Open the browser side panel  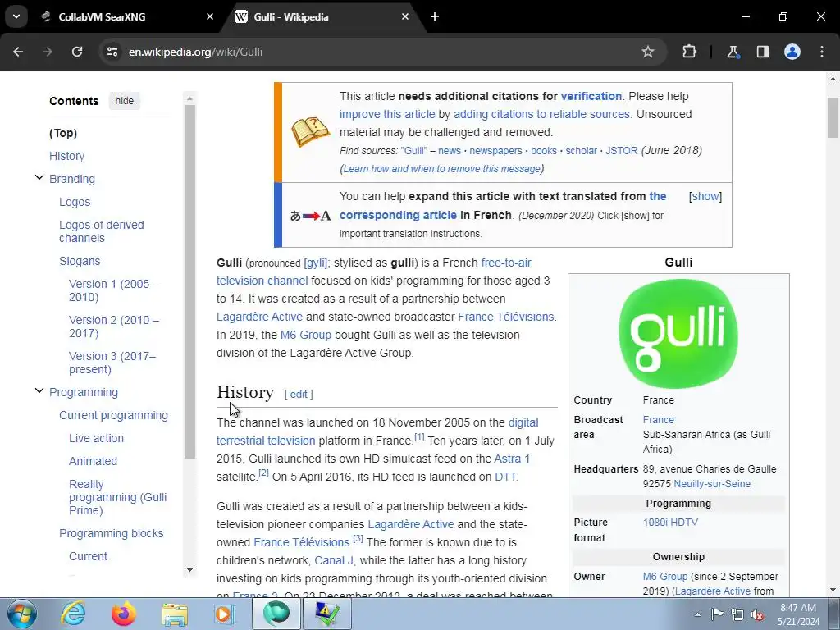(762, 52)
